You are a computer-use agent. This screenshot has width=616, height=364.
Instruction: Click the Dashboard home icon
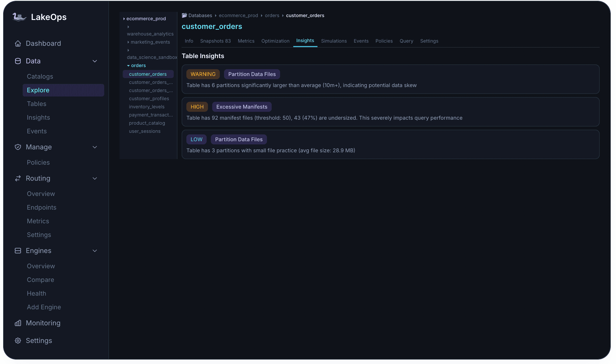pos(18,43)
